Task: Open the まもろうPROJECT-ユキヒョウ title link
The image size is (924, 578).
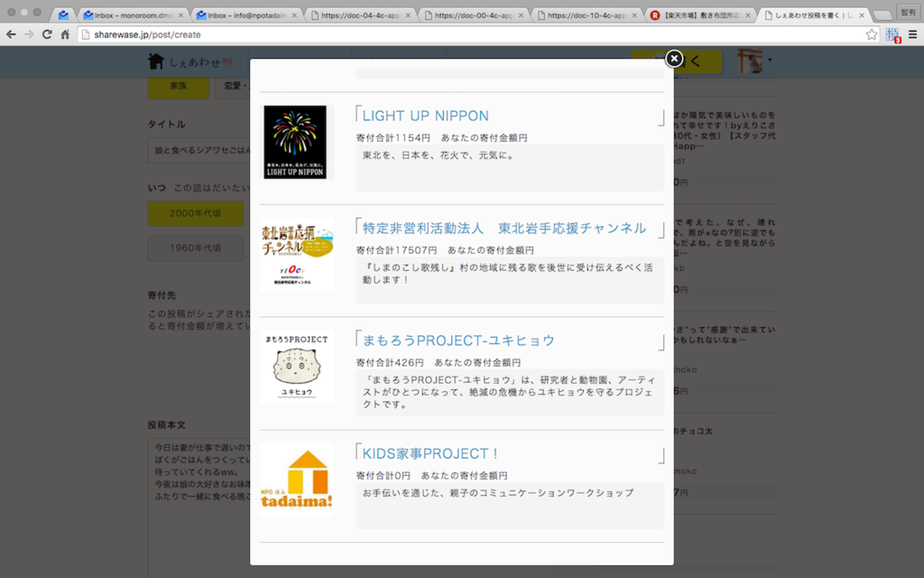Action: pos(457,340)
